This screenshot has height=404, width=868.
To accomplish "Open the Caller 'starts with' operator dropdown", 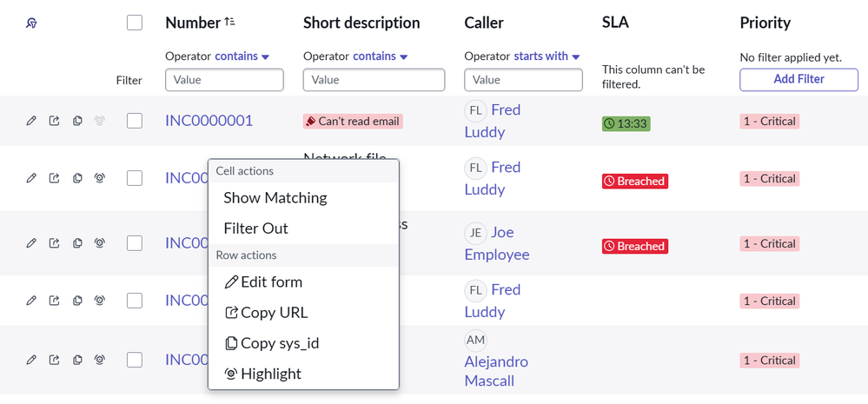I will pos(547,56).
